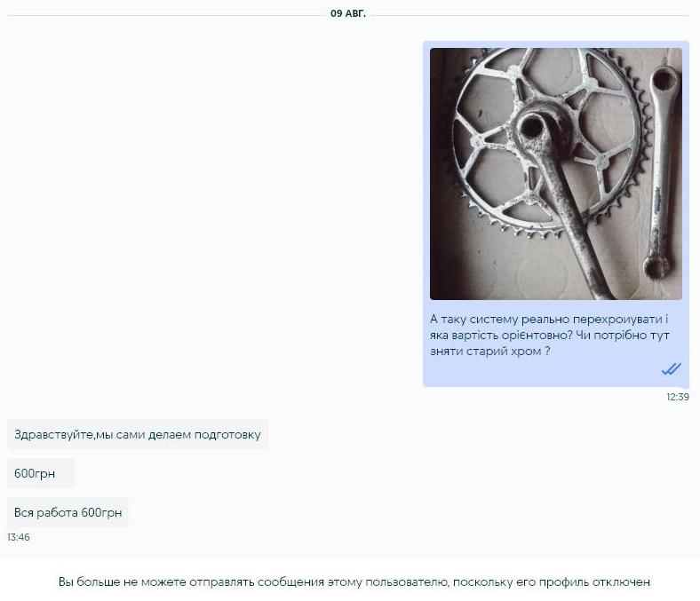Click the sent text starting "А таку систему"
The image size is (700, 601).
(550, 335)
